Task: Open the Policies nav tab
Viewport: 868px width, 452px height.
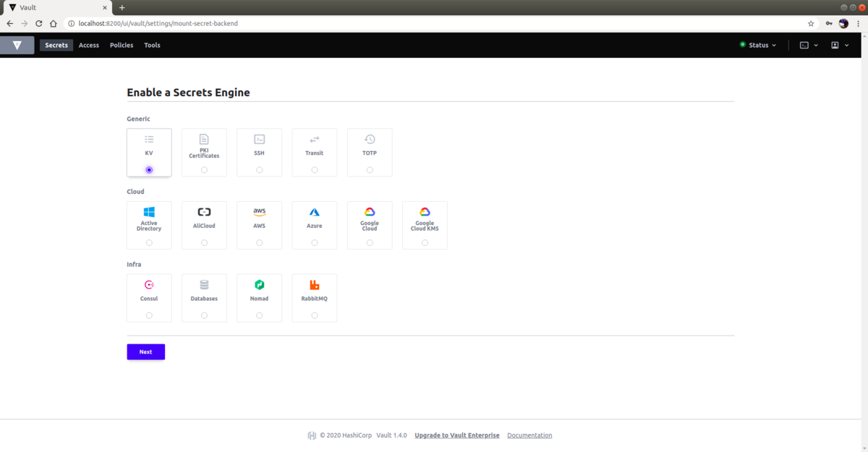Action: pos(122,45)
